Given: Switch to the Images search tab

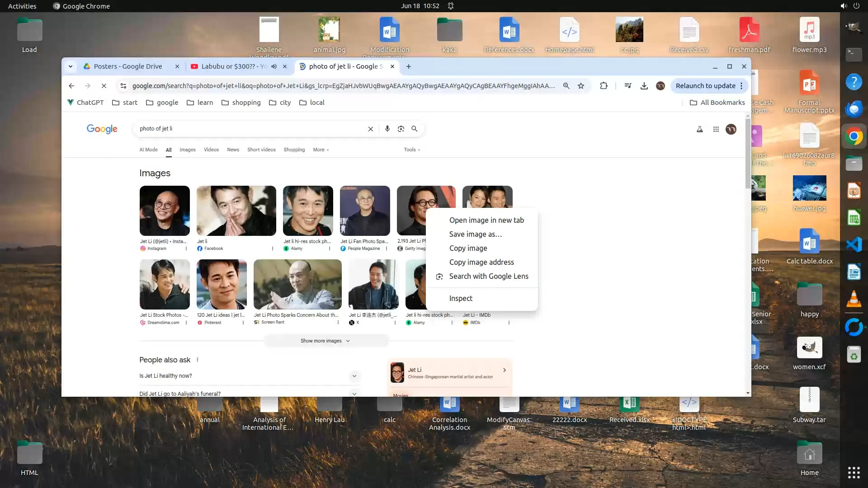Looking at the screenshot, I should pos(187,150).
